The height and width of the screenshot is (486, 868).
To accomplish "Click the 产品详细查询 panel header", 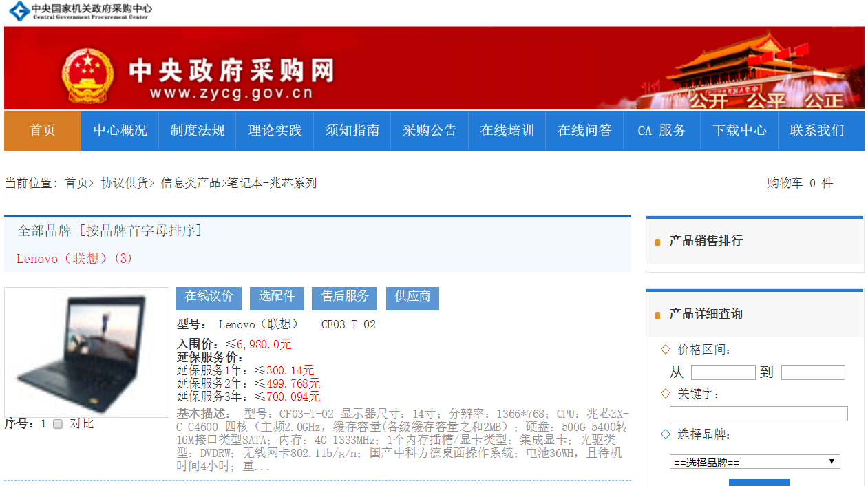I will pyautogui.click(x=754, y=314).
